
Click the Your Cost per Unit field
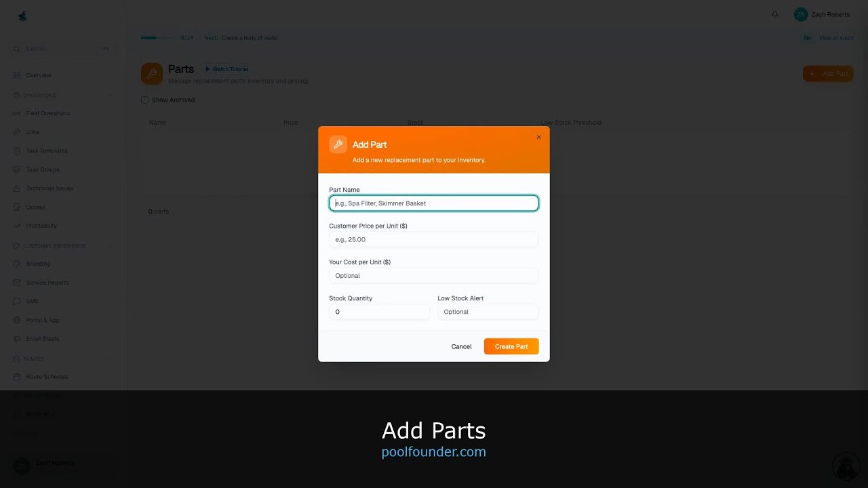[x=434, y=276]
